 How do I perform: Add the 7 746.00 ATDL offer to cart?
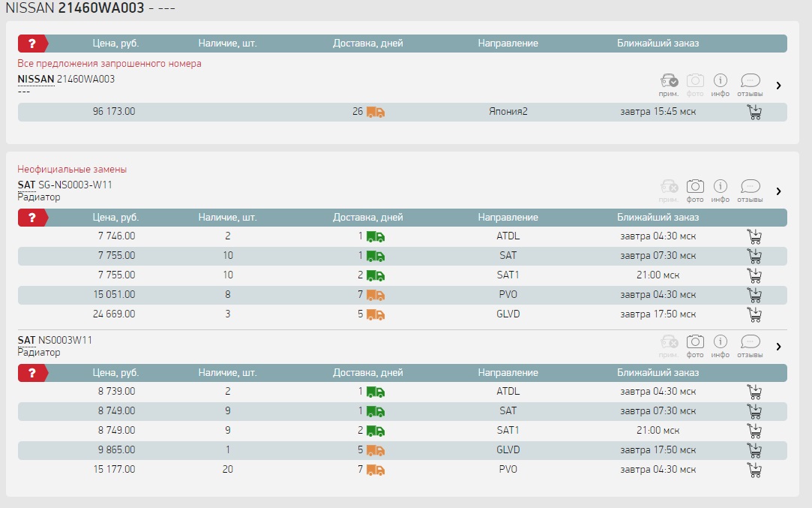(x=754, y=236)
